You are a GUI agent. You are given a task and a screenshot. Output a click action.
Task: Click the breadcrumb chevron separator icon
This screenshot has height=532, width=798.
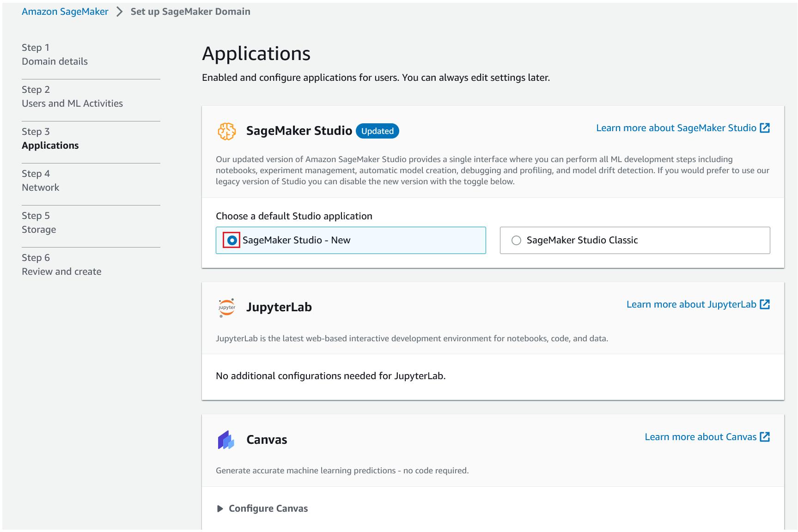coord(120,12)
